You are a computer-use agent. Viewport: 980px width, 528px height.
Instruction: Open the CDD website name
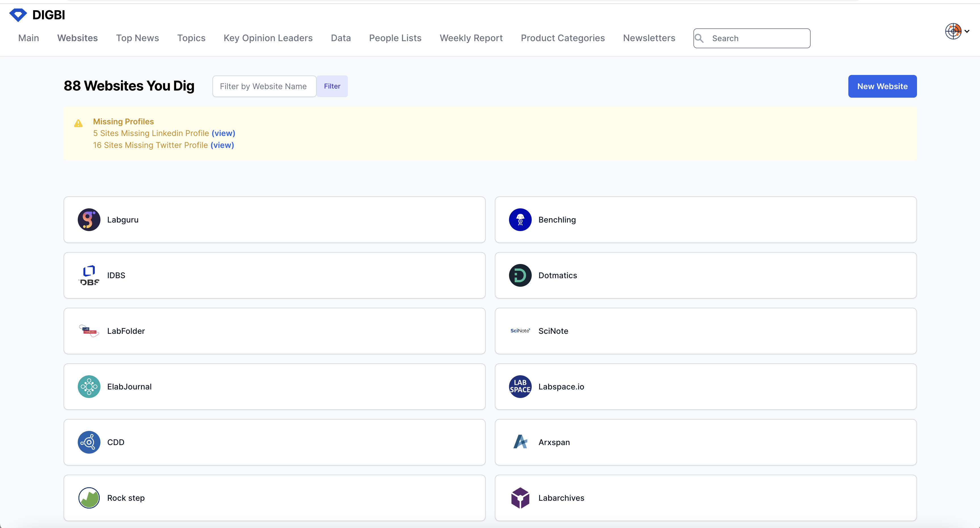pyautogui.click(x=116, y=442)
